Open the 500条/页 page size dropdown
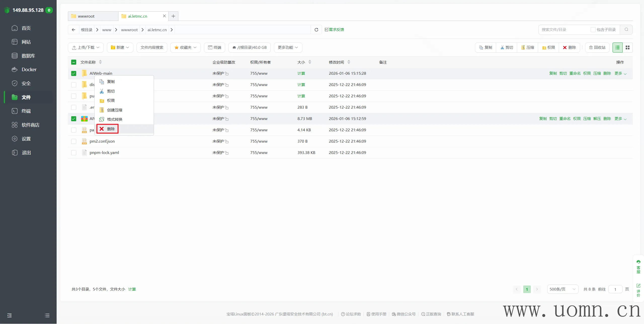 tap(562, 289)
